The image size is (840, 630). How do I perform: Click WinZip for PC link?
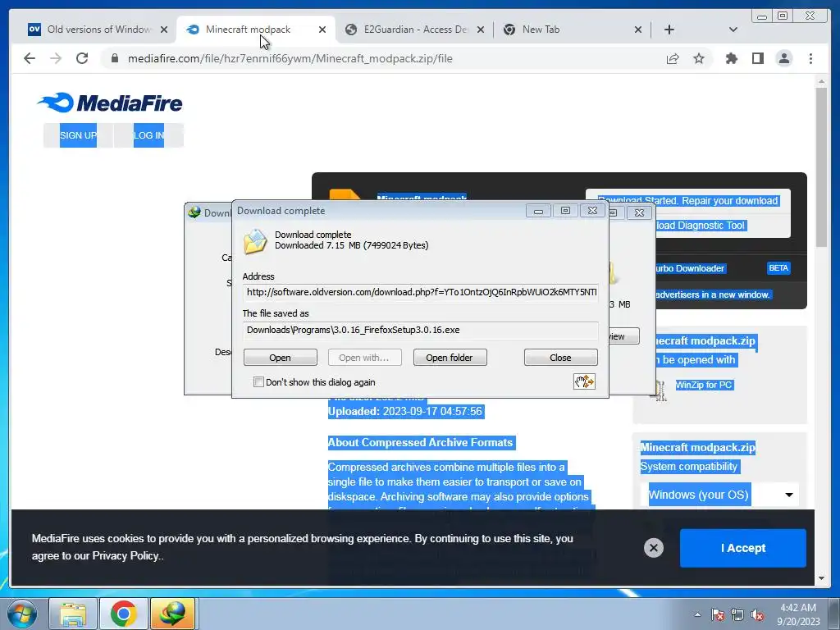coord(703,385)
